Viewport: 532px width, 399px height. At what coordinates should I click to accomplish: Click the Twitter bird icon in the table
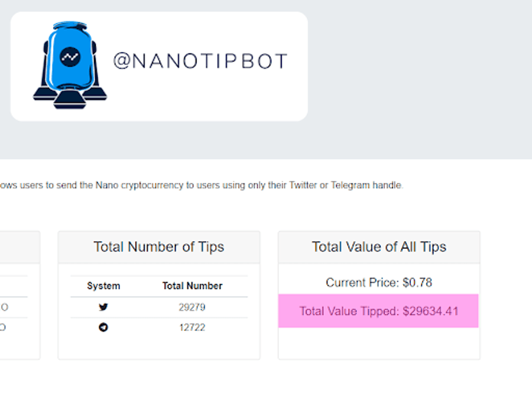103,307
